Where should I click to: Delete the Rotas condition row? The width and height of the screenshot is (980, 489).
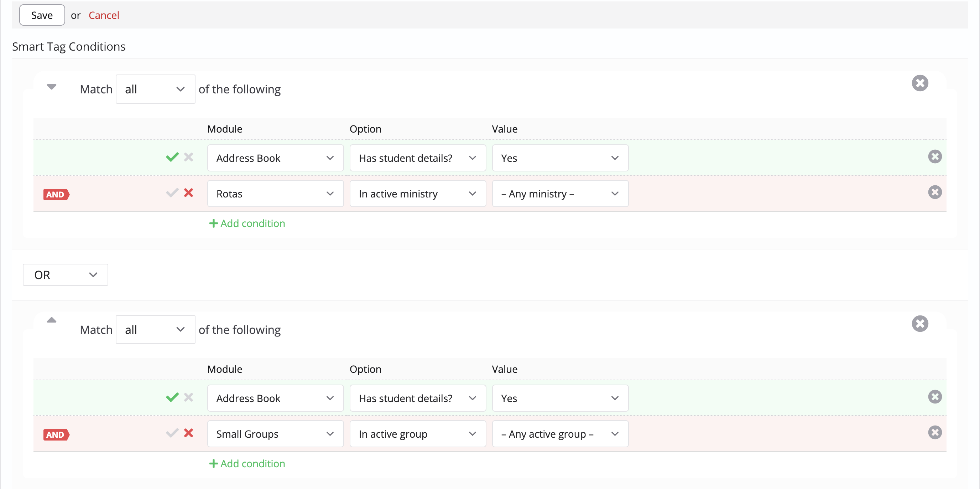coord(935,192)
